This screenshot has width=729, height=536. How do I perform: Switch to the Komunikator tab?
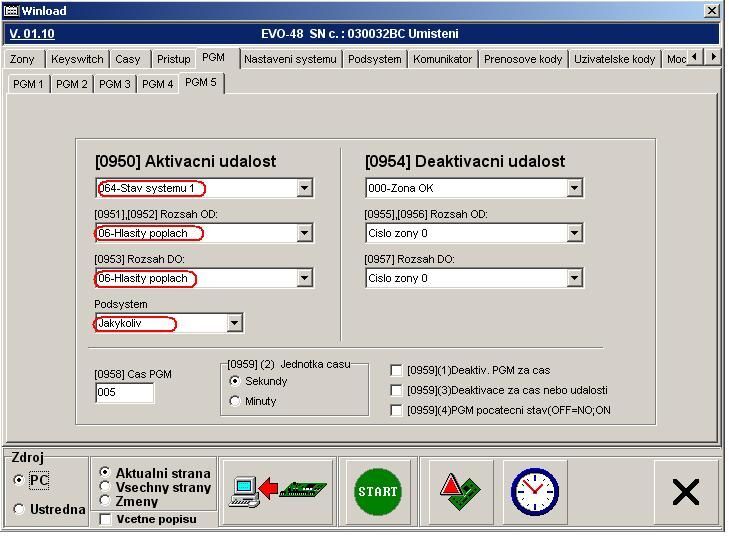point(442,59)
